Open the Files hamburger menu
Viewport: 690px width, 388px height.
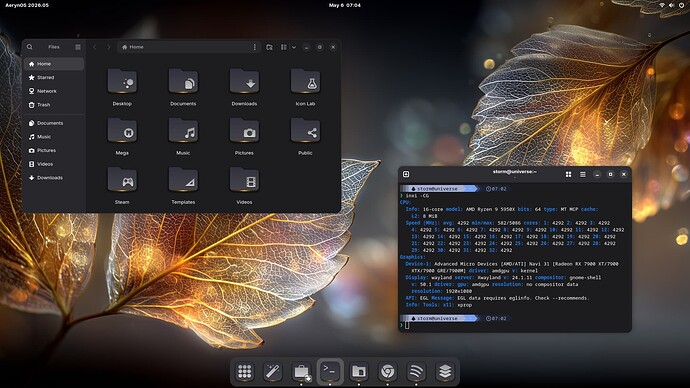click(x=78, y=47)
